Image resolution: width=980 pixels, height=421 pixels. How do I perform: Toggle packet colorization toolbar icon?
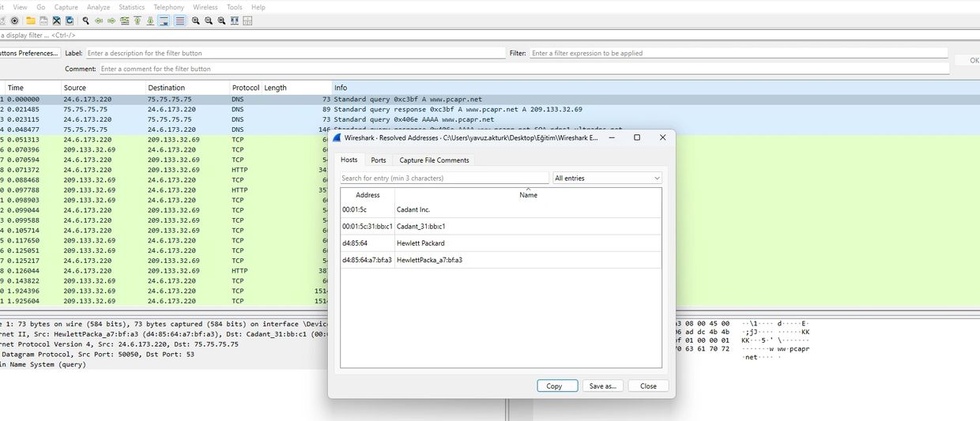[180, 21]
